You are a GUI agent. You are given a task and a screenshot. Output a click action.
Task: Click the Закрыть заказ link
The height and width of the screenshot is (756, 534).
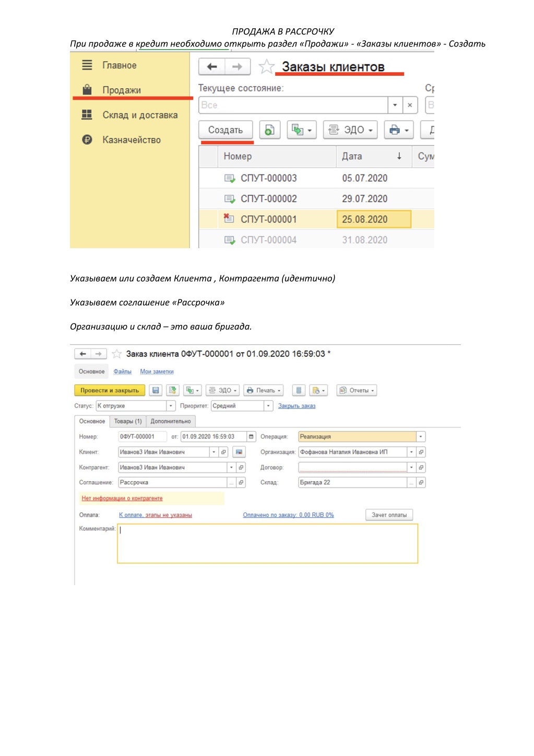[296, 406]
